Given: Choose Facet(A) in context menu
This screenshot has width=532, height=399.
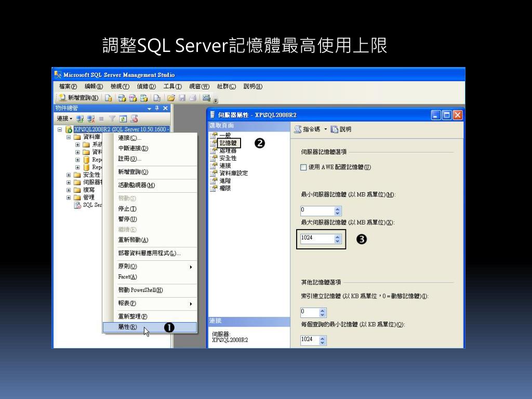Looking at the screenshot, I should click(x=150, y=277).
